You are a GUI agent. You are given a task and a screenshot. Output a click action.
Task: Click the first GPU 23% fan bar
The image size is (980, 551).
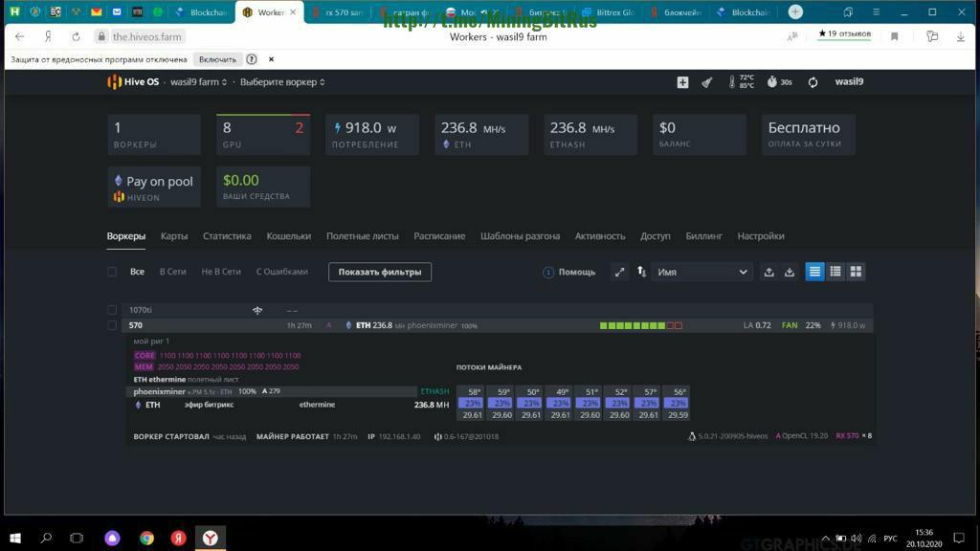click(x=472, y=403)
